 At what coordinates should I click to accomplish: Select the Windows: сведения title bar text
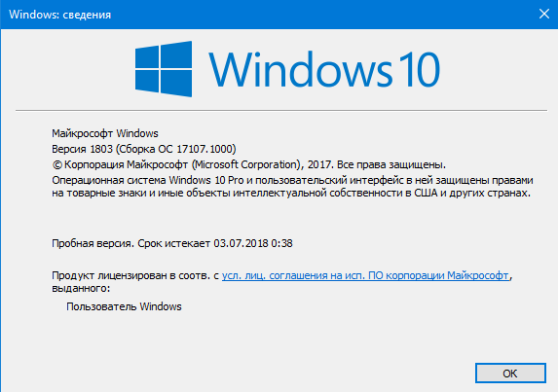(x=59, y=15)
